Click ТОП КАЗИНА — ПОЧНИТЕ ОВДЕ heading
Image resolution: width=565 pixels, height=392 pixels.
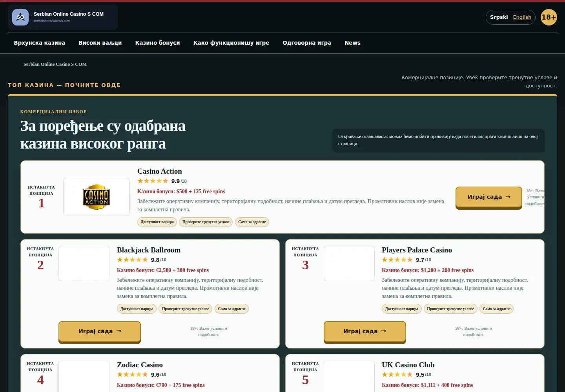64,85
